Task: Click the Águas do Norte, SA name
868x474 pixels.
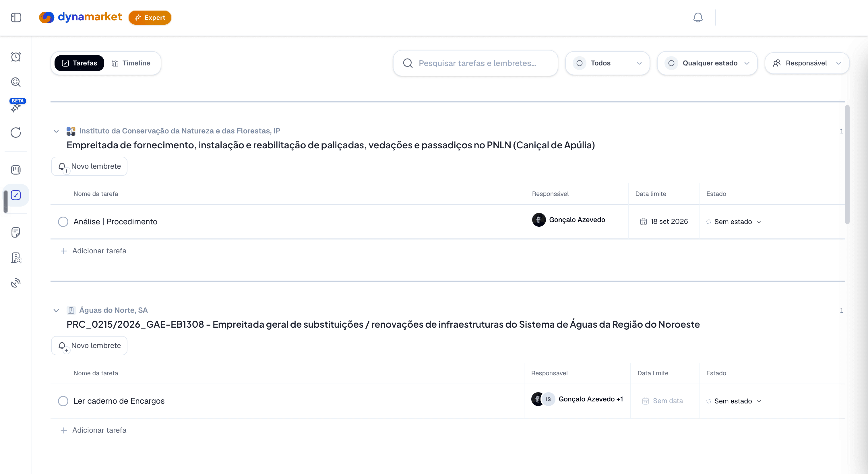Action: tap(113, 310)
